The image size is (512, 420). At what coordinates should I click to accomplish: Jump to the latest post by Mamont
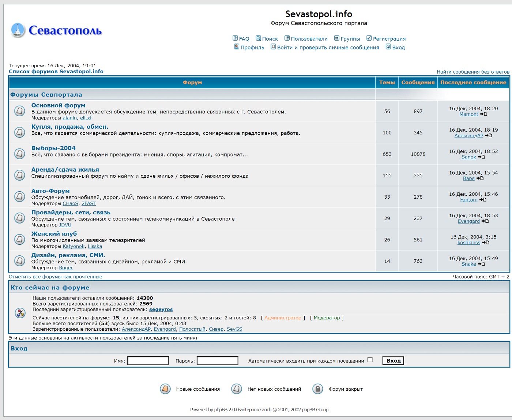point(483,114)
